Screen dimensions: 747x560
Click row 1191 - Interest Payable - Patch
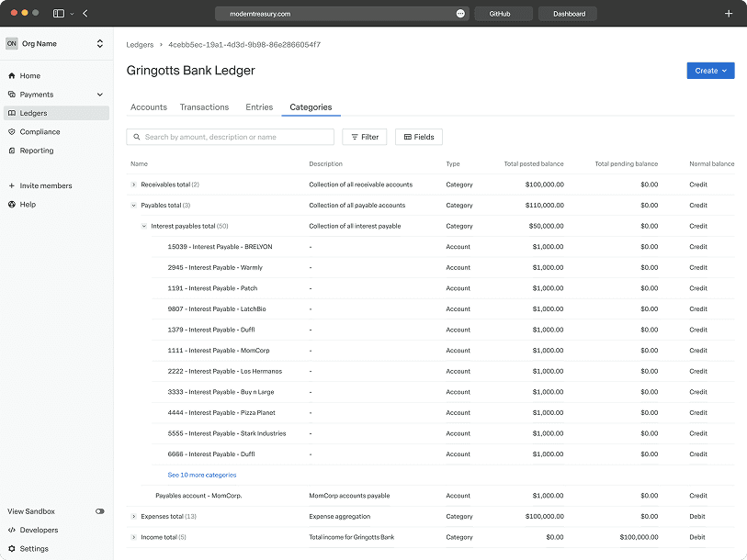pos(443,288)
